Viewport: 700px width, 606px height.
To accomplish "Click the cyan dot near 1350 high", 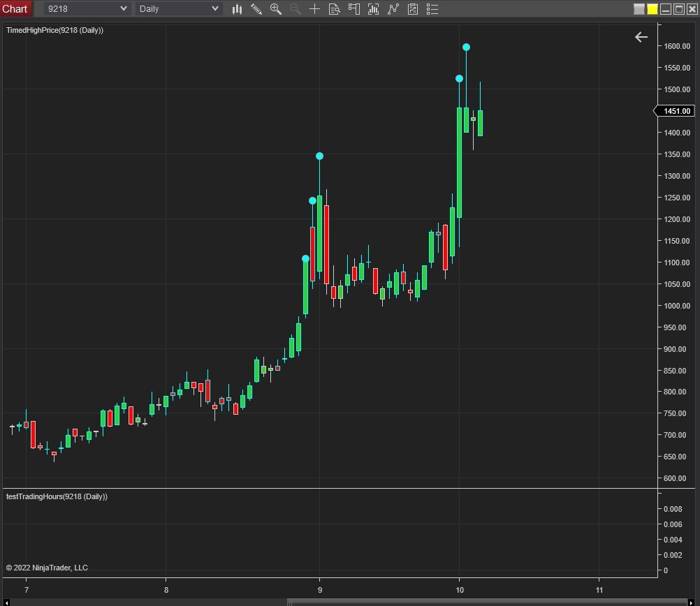I will (320, 156).
